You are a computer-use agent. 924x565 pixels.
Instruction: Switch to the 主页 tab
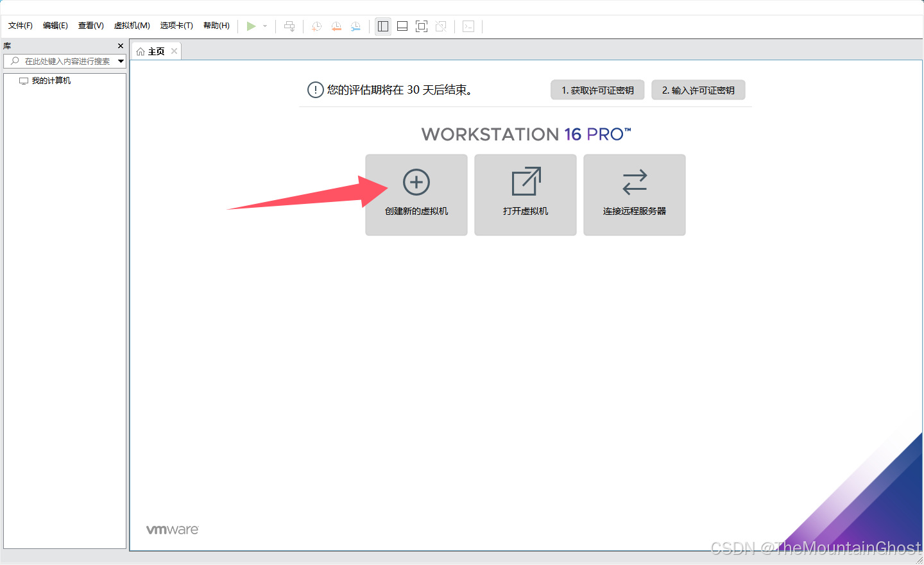tap(156, 51)
